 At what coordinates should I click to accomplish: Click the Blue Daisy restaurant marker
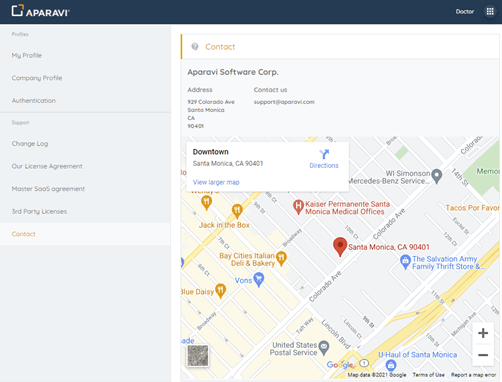click(x=220, y=291)
